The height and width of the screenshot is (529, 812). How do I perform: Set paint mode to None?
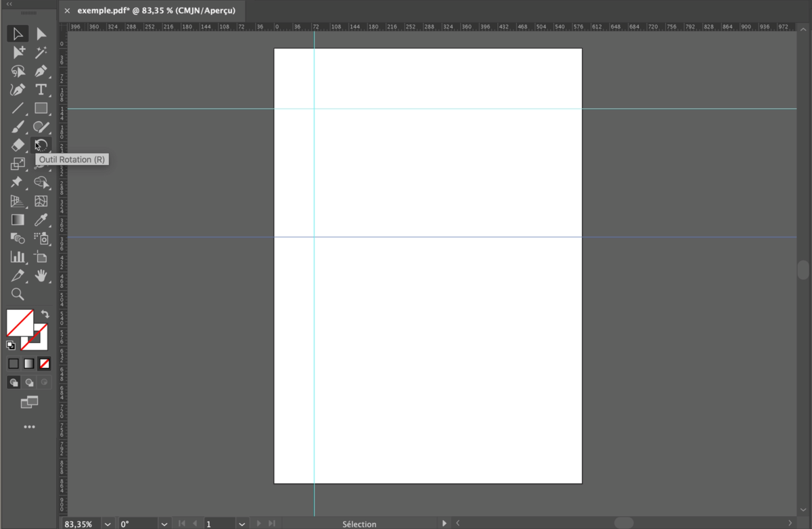point(45,364)
